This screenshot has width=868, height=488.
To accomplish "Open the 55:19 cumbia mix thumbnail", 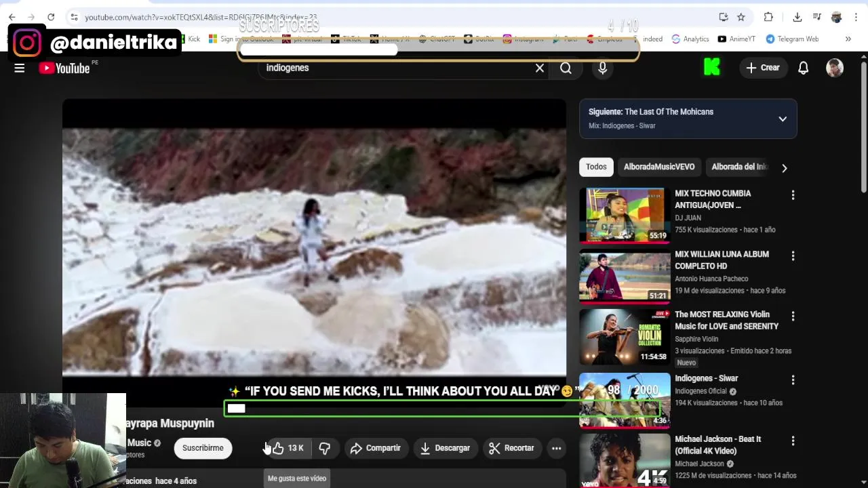I will click(x=625, y=216).
